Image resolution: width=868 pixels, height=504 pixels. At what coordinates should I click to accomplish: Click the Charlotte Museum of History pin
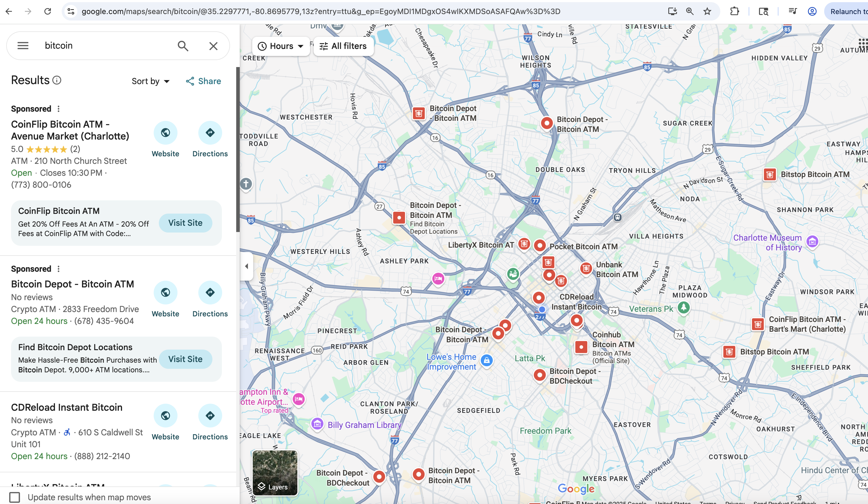point(812,242)
